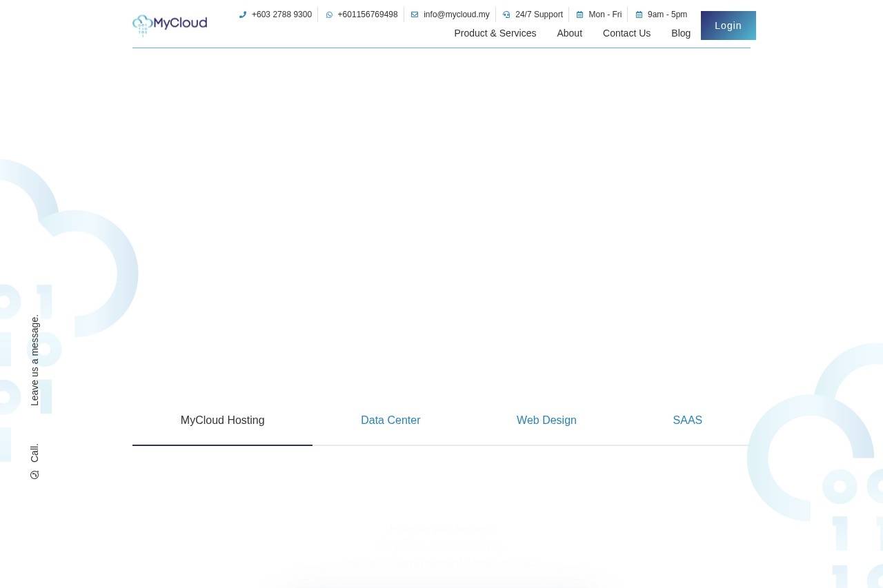Screen dimensions: 883x588
Task: Switch to the Data Center tab
Action: click(x=390, y=420)
